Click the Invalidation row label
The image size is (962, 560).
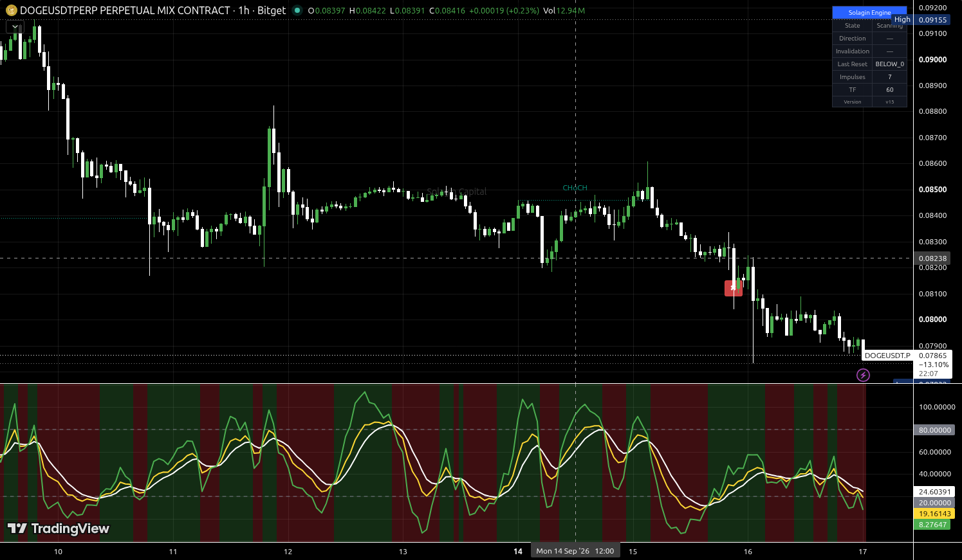pos(853,51)
